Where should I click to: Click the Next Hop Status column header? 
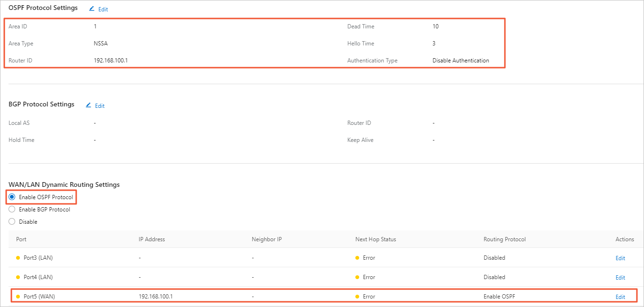(376, 239)
